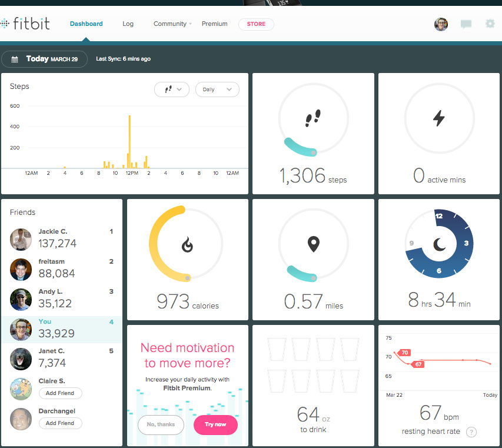
Task: Click the calendar icon next to Today
Action: point(14,59)
